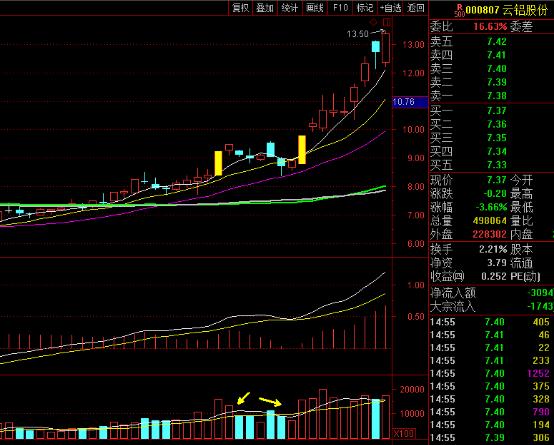
Task: Add stock via +自选 button
Action: point(390,7)
